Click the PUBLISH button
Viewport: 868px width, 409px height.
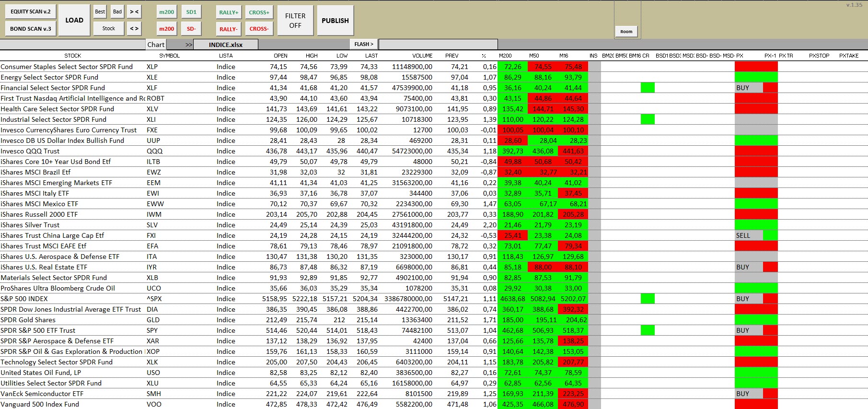click(335, 21)
